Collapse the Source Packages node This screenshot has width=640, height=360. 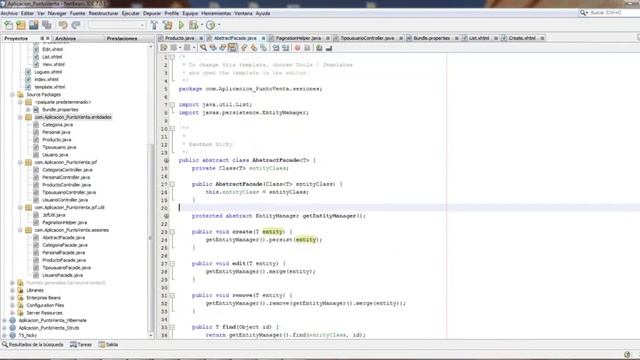pos(12,95)
